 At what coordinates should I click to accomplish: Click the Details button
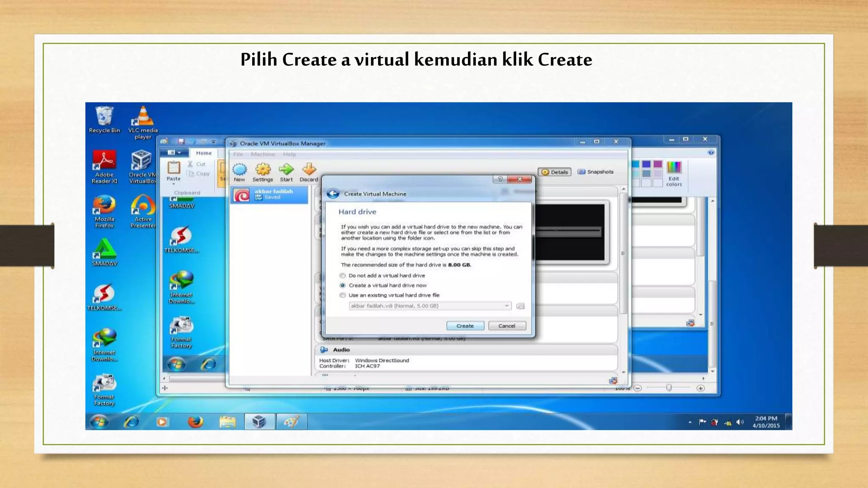click(x=555, y=172)
